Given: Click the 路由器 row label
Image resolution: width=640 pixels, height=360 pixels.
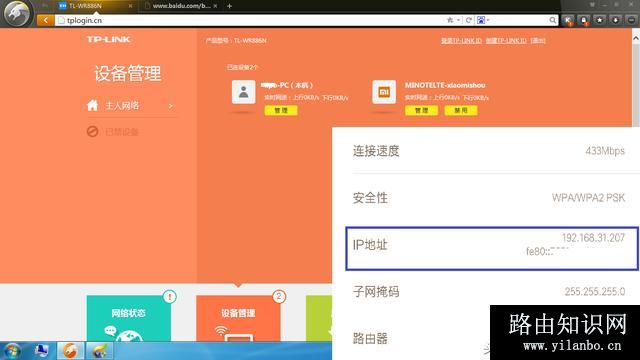Looking at the screenshot, I should pos(370,338).
